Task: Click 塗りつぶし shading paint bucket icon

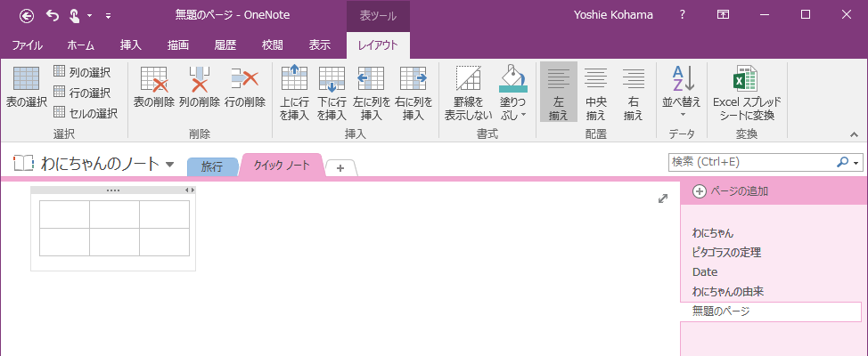Action: 513,79
